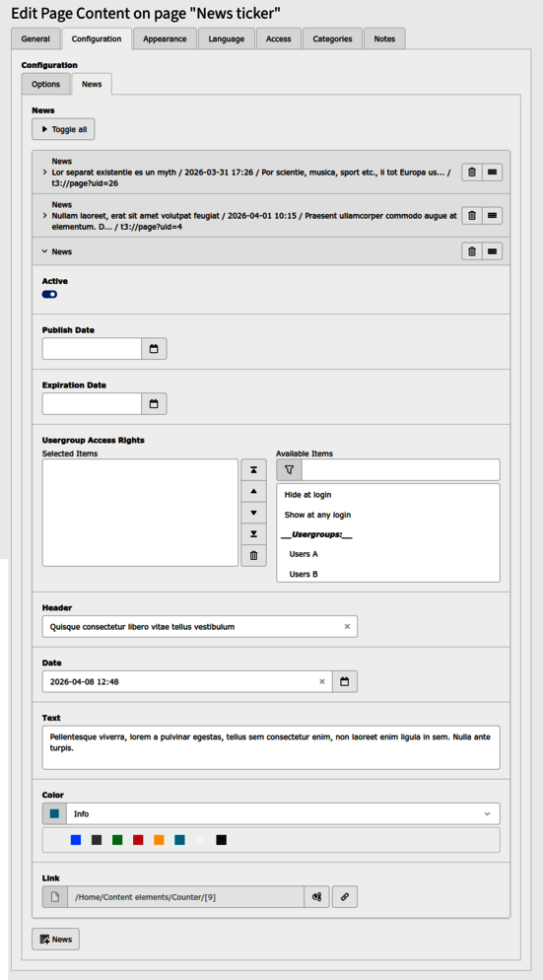Delete the first News item via its trash icon
This screenshot has height=980, width=543.
pyautogui.click(x=472, y=173)
